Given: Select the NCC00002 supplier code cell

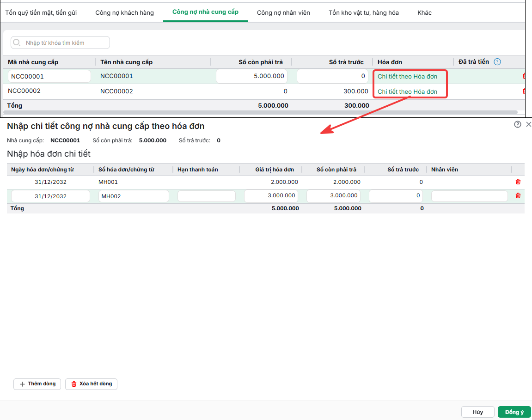Looking at the screenshot, I should pos(24,91).
